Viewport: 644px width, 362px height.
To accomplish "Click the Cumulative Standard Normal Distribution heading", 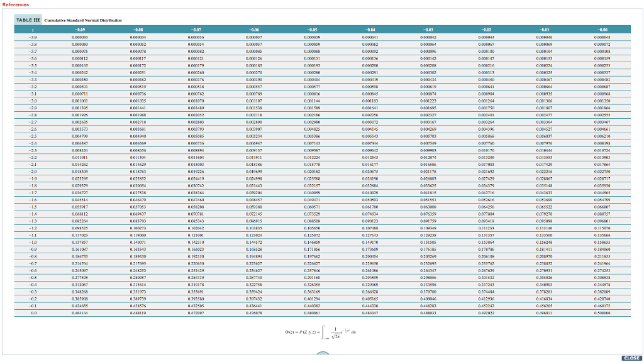I will (x=82, y=19).
